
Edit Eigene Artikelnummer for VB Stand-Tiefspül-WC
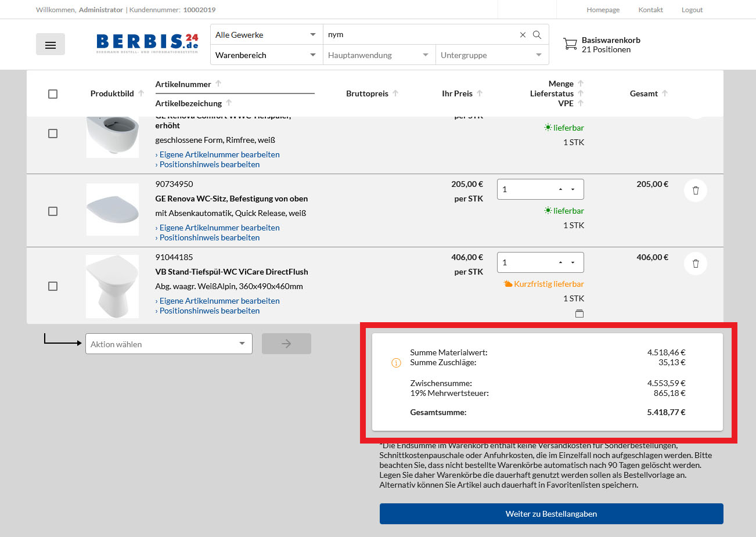point(219,301)
